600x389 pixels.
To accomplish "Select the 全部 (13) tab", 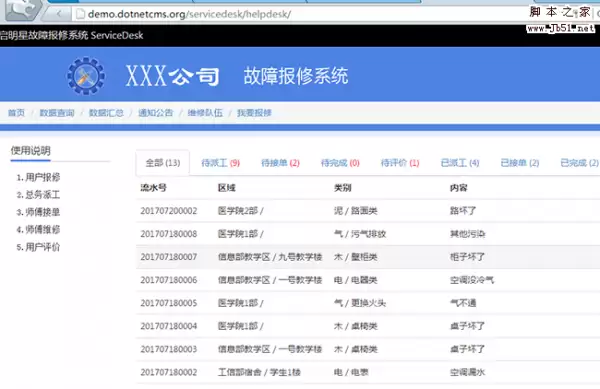I will pos(163,163).
